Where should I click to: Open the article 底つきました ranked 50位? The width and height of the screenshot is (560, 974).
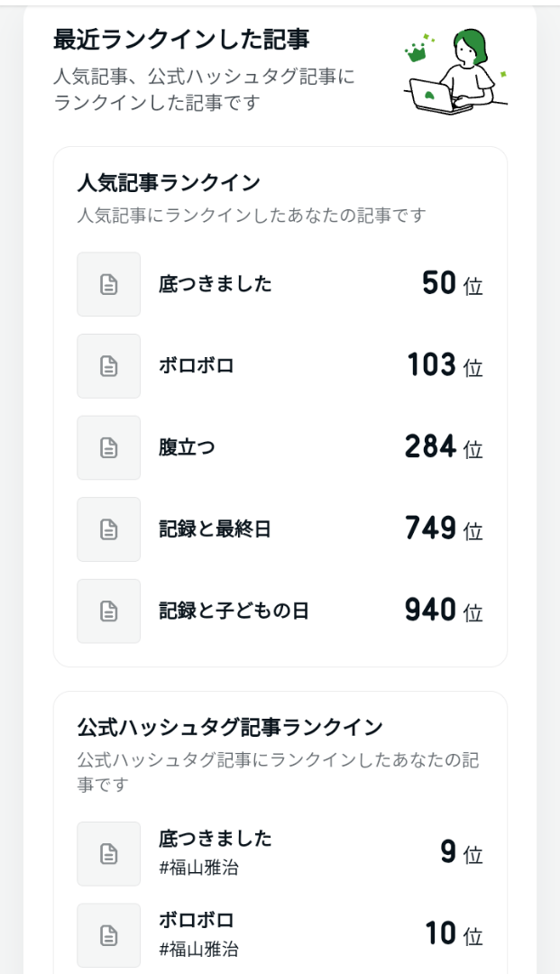tap(215, 284)
